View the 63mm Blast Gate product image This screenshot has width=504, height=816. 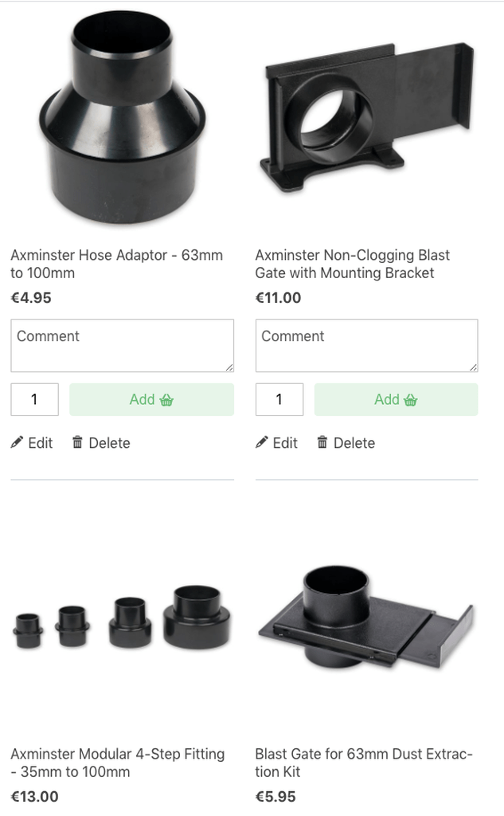coord(366,618)
